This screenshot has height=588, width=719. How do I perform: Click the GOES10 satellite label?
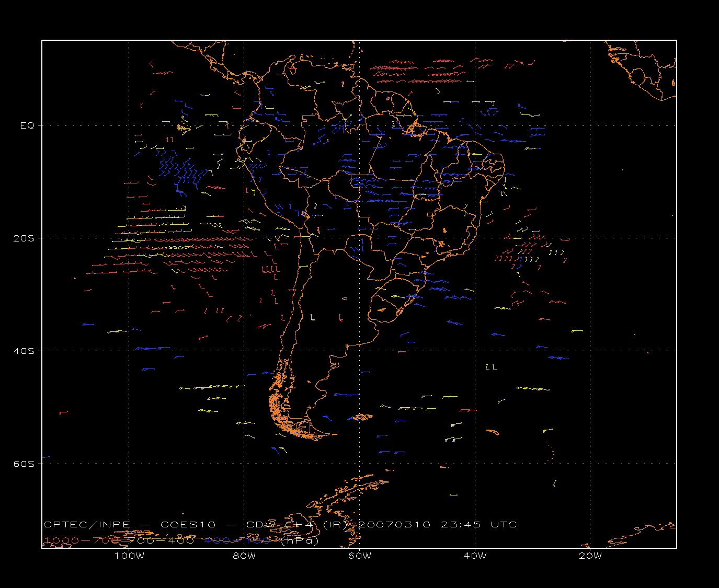click(188, 525)
